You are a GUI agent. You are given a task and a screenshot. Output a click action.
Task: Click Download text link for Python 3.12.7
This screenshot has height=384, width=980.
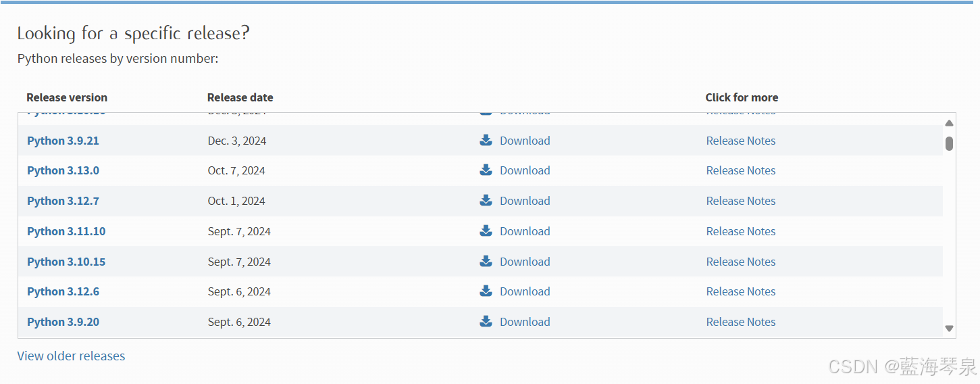tap(525, 201)
